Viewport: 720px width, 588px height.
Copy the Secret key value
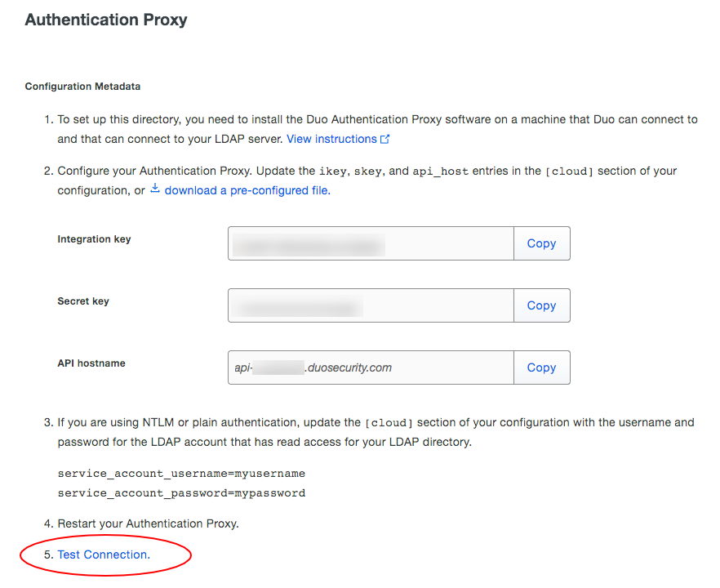tap(541, 305)
